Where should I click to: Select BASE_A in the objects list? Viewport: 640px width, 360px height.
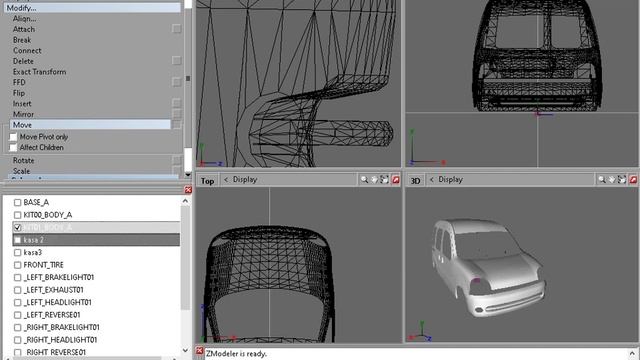click(36, 202)
